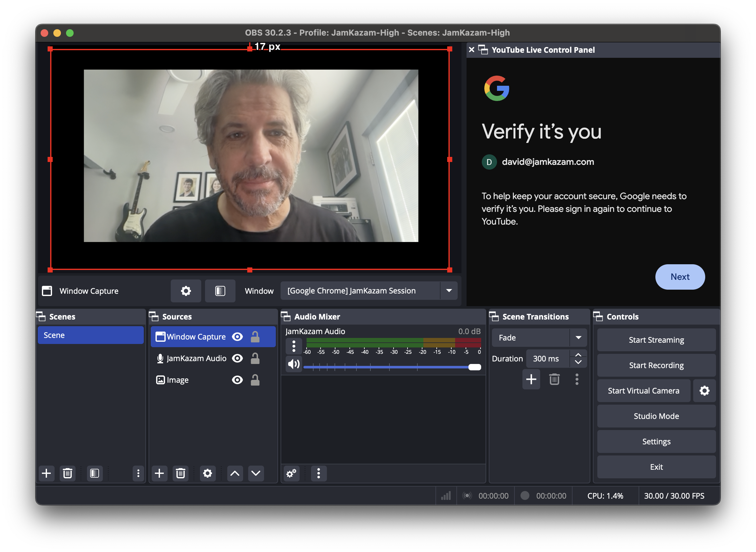Adjust the JamKazam Audio volume slider
Screen dimensions: 756x552
(x=474, y=367)
